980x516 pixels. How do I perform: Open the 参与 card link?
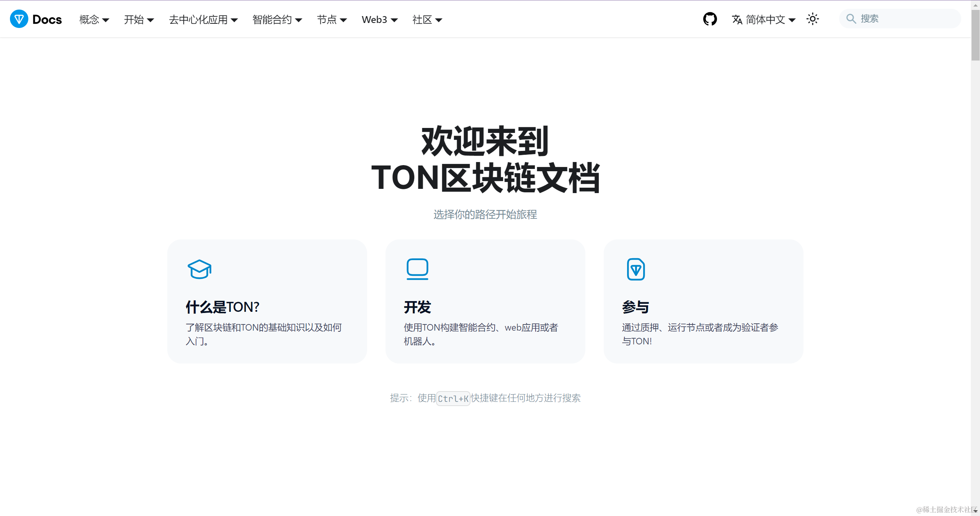pos(635,307)
